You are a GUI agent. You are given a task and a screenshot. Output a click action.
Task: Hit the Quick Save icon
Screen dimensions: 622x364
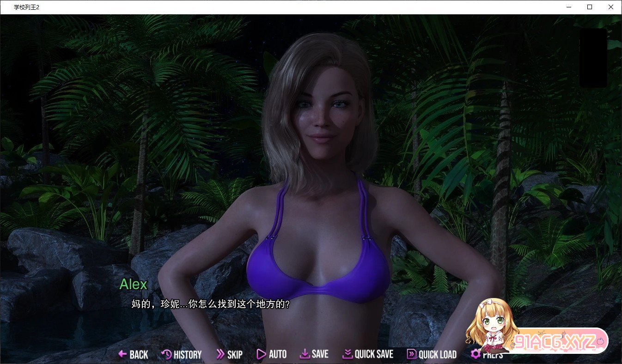pyautogui.click(x=348, y=354)
